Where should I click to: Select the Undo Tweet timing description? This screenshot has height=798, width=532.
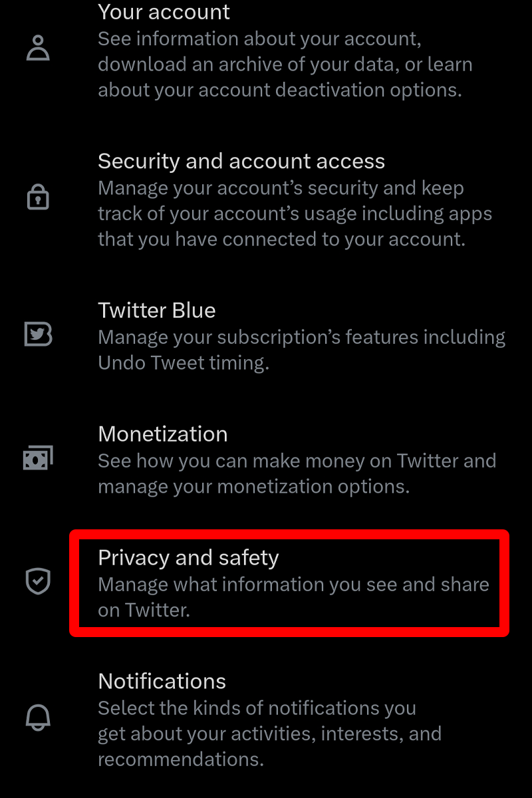click(x=302, y=350)
